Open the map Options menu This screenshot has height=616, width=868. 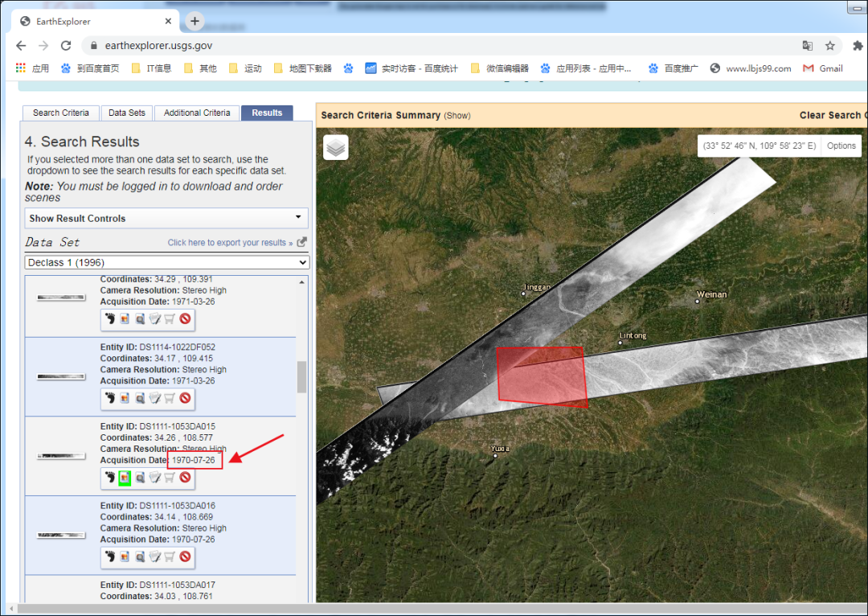click(841, 146)
